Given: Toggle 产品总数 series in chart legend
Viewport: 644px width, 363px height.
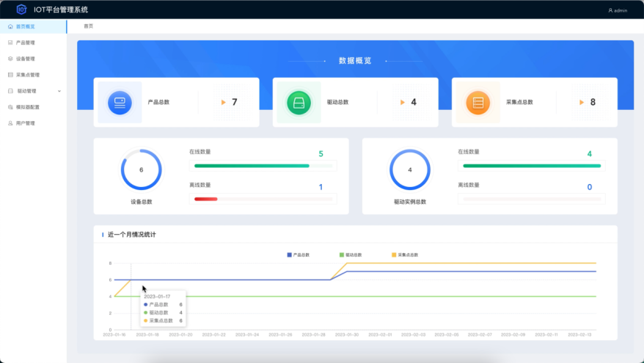Looking at the screenshot, I should click(x=299, y=255).
